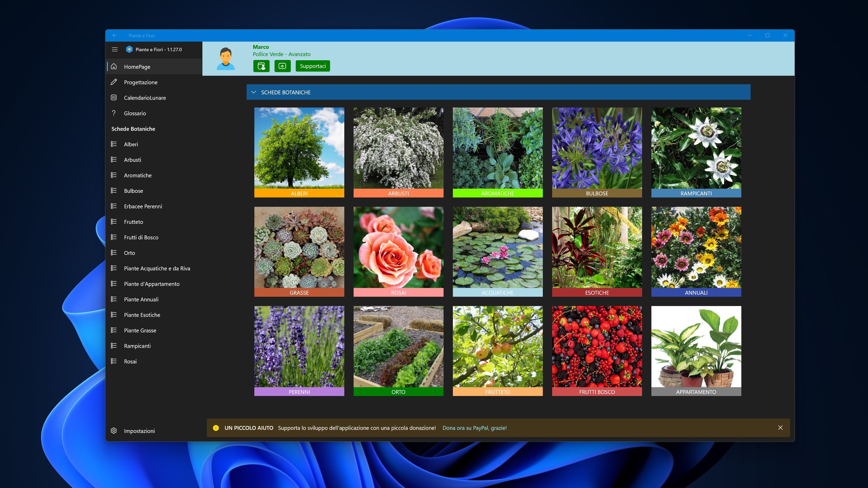Open CalendarioLunare from the sidebar
Screen dimensions: 868x488
144,98
